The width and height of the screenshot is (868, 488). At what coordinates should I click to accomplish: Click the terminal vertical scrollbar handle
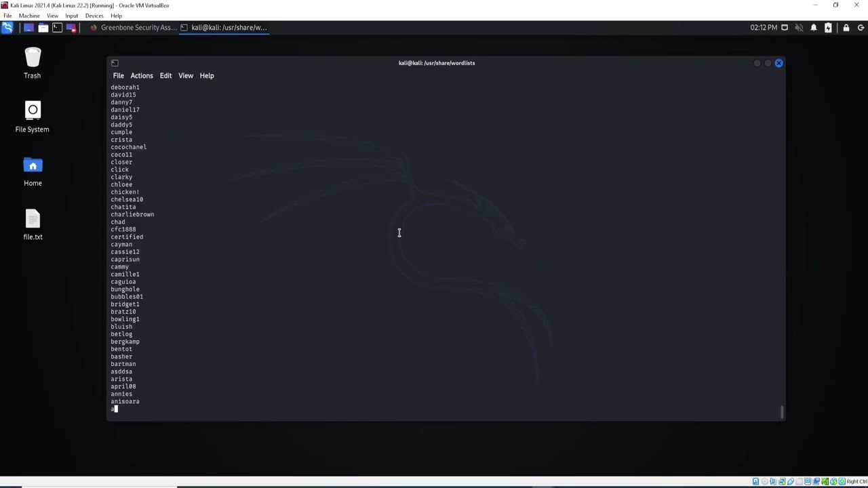pos(782,412)
